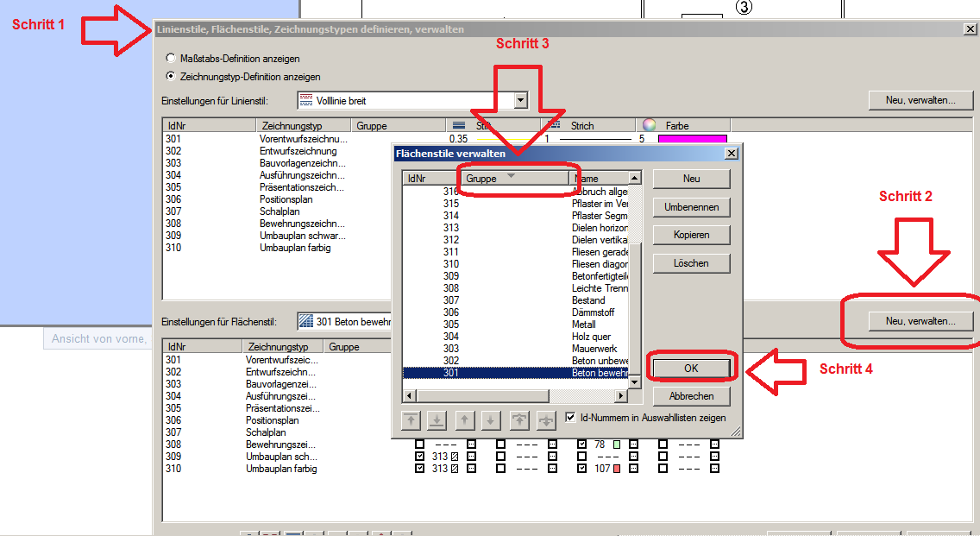The image size is (980, 536).
Task: Click the single down arrow reorder icon
Action: click(490, 420)
